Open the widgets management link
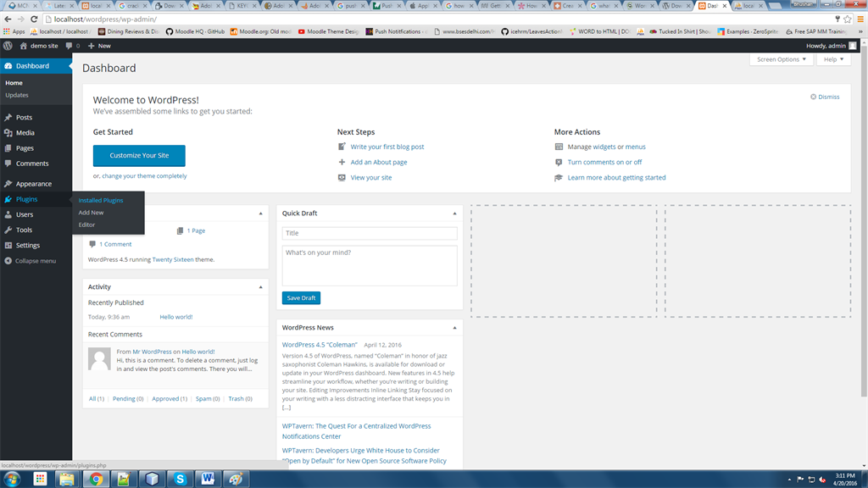Image resolution: width=868 pixels, height=488 pixels. pos(604,147)
